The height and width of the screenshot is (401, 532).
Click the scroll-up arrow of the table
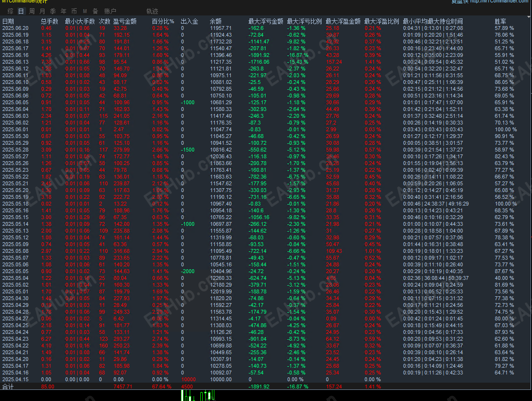pos(529,16)
